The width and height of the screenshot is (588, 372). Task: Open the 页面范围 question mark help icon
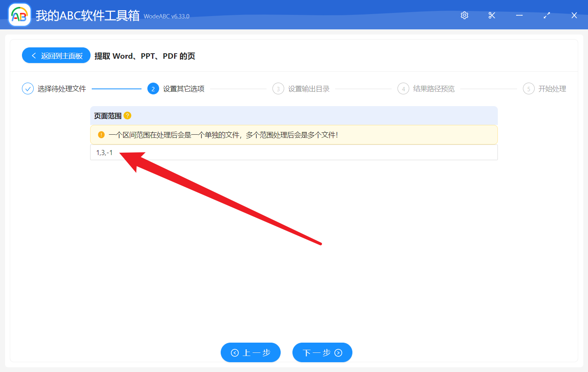click(127, 116)
